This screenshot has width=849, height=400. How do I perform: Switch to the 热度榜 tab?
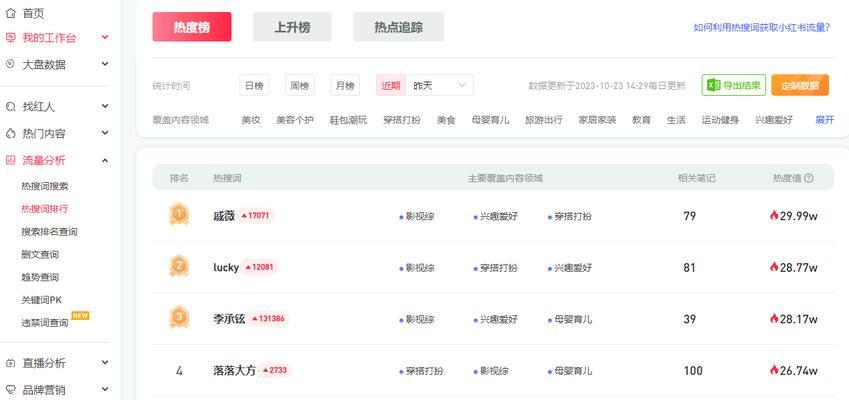coord(192,27)
